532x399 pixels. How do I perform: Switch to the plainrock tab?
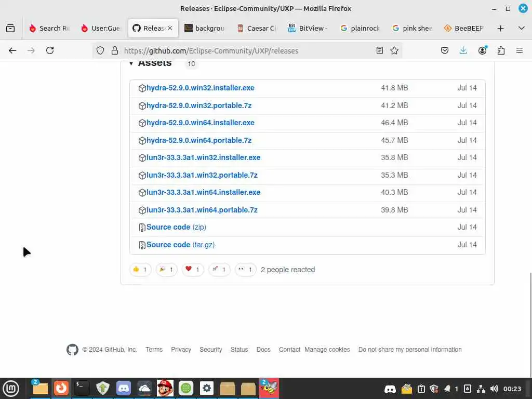pos(360,28)
